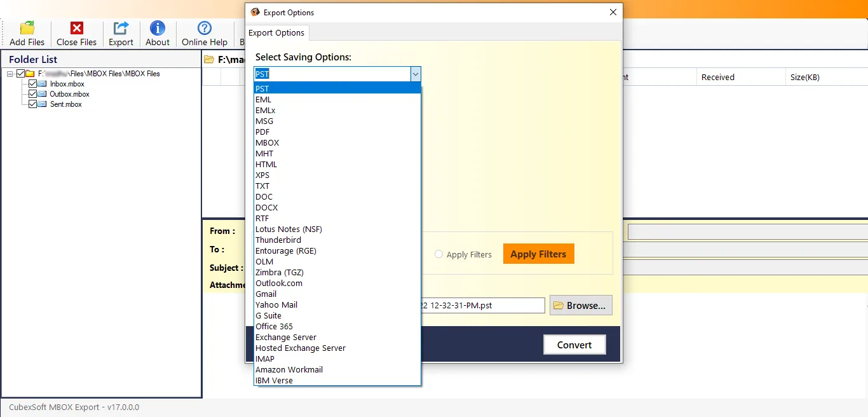The height and width of the screenshot is (417, 868).
Task: Choose EMLx from the saving options list
Action: (337, 110)
